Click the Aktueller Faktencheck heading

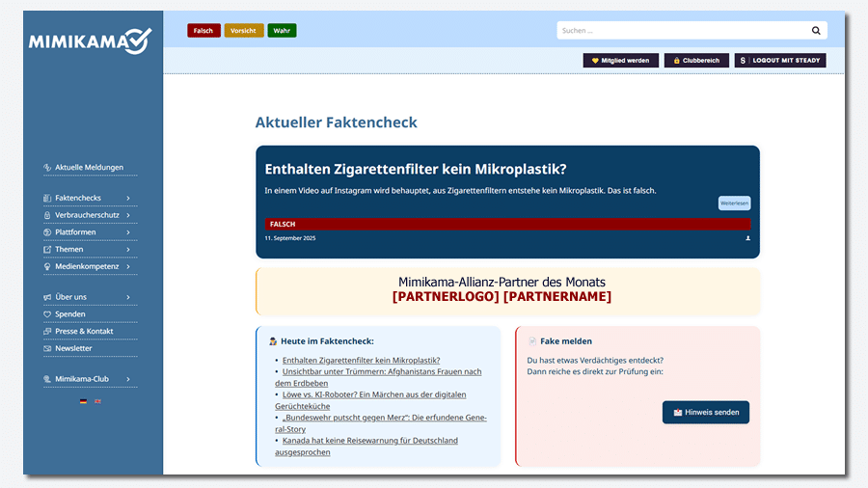pos(336,122)
